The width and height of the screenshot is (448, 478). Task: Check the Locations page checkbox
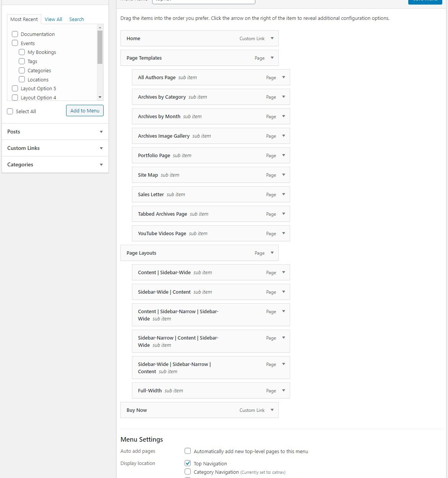[x=22, y=80]
